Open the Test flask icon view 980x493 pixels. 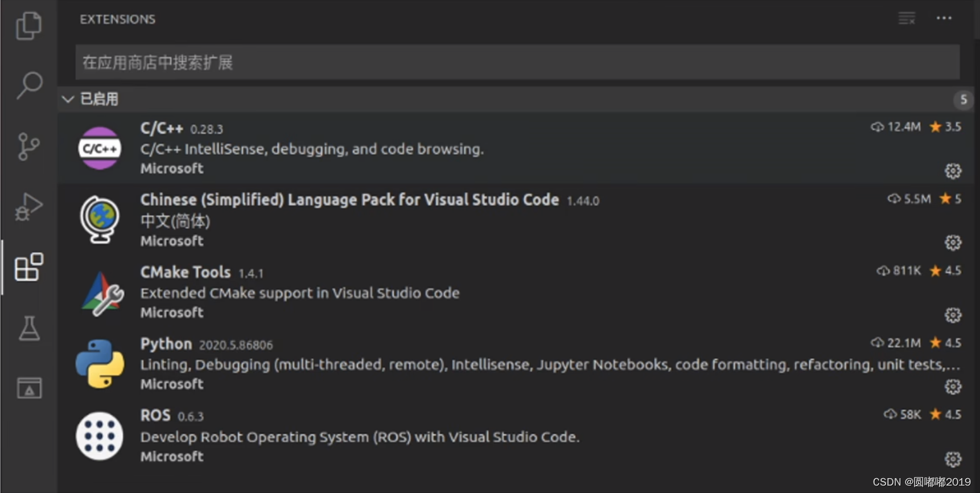click(29, 328)
